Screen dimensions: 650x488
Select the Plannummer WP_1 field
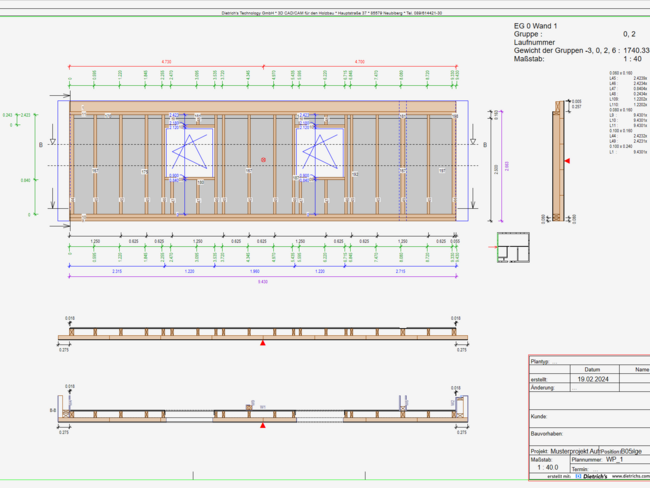[x=610, y=459]
